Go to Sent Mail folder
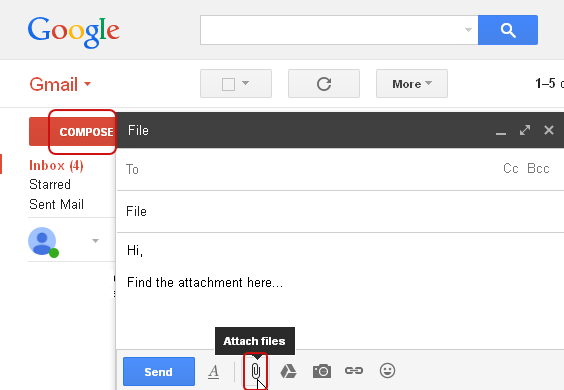Viewport: 564px width, 390px height. pos(56,204)
